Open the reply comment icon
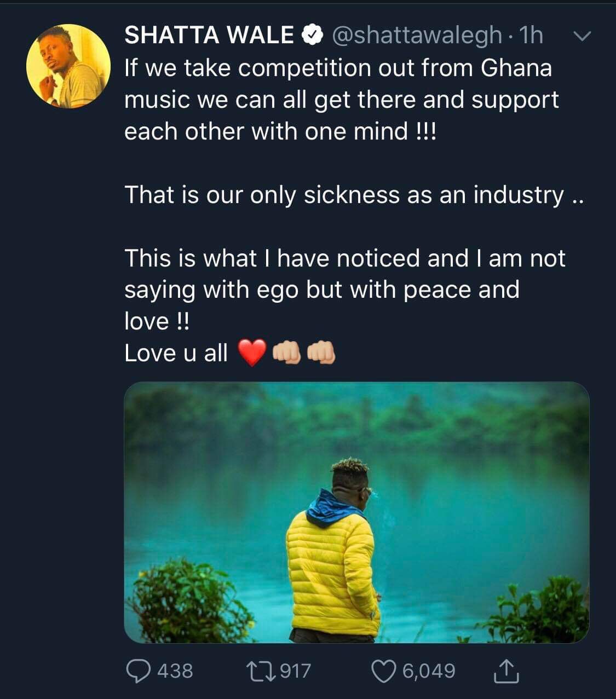 point(139,671)
